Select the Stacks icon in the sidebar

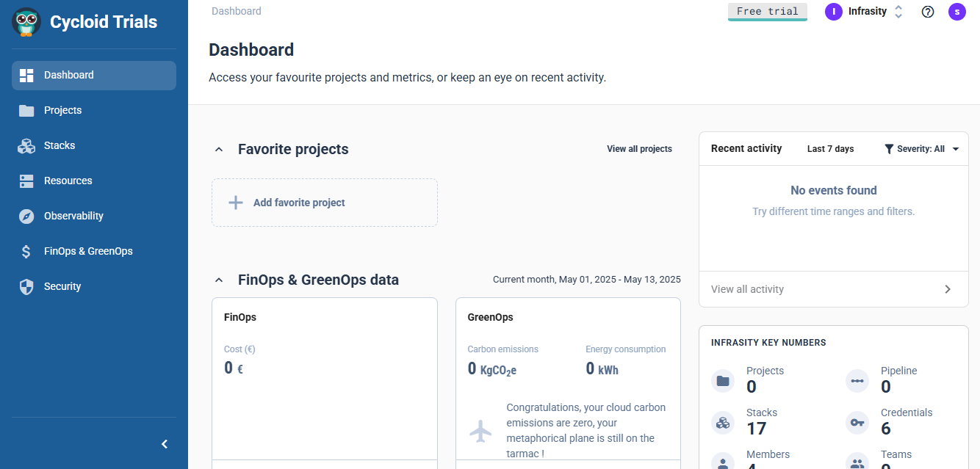(x=26, y=145)
